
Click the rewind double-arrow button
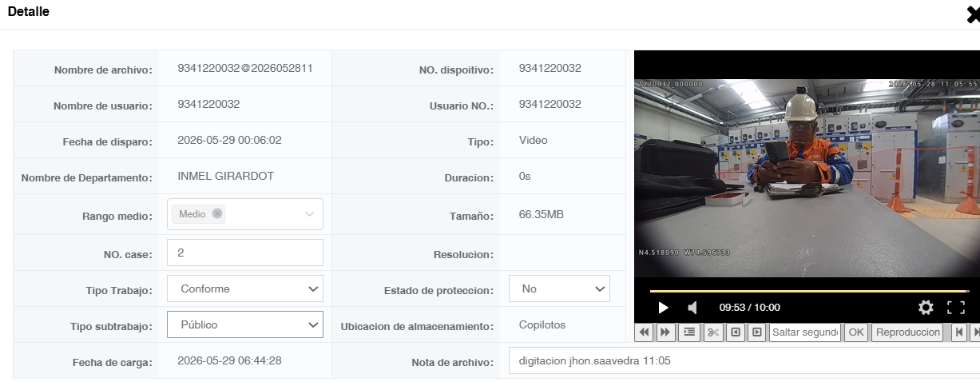(645, 332)
